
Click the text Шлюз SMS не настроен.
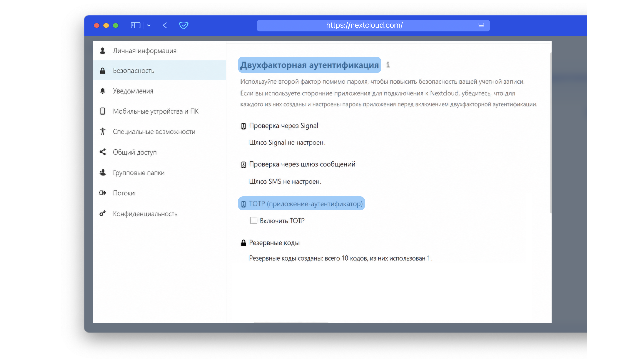coord(285,181)
